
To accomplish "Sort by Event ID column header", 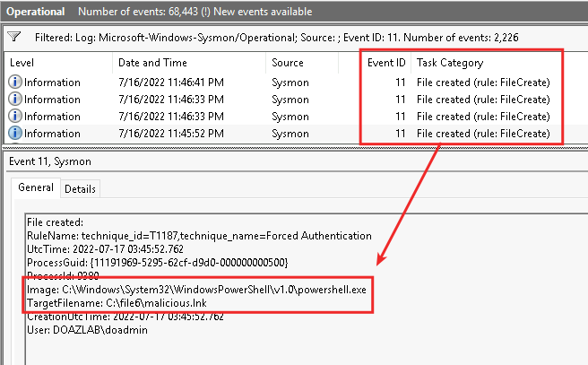I will pyautogui.click(x=387, y=63).
